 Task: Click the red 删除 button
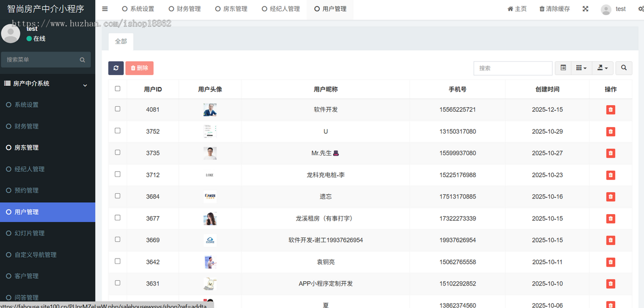point(140,68)
